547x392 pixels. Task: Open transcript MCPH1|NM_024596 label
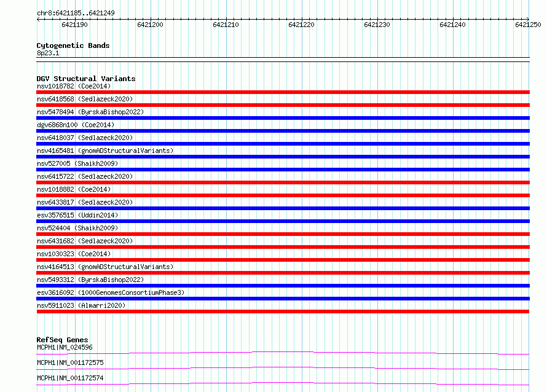65,347
